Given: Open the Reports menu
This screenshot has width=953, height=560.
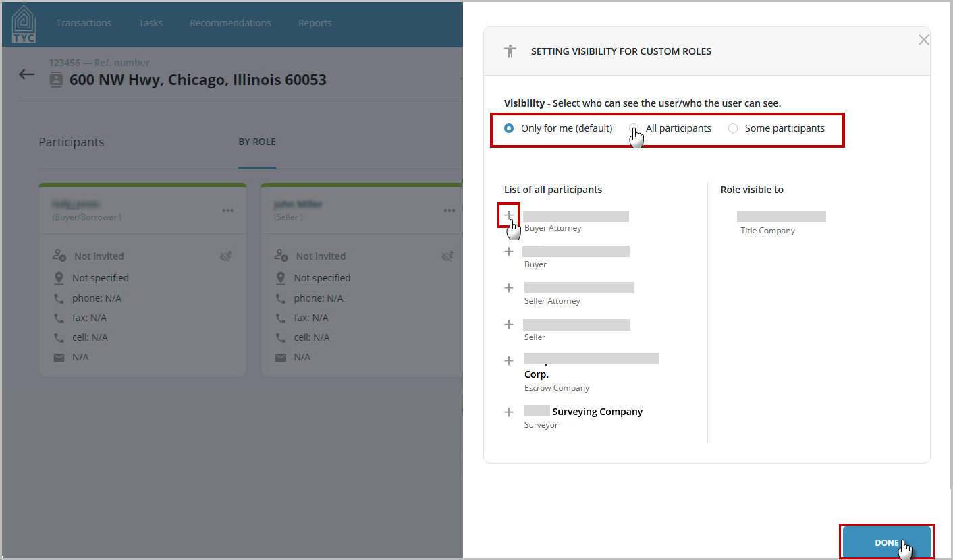Looking at the screenshot, I should pyautogui.click(x=315, y=23).
